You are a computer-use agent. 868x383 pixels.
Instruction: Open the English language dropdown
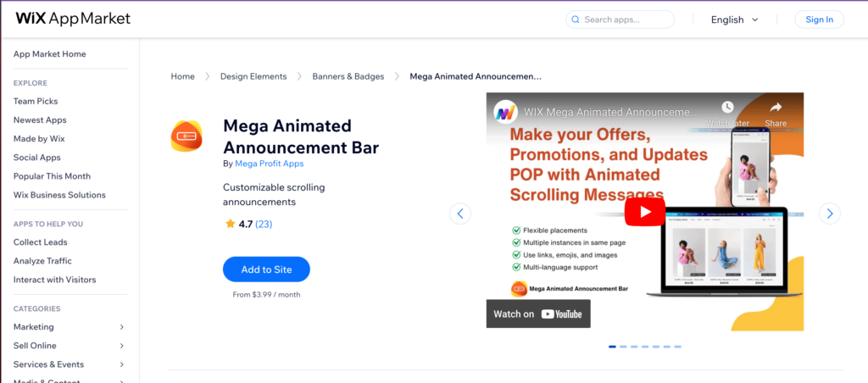735,20
